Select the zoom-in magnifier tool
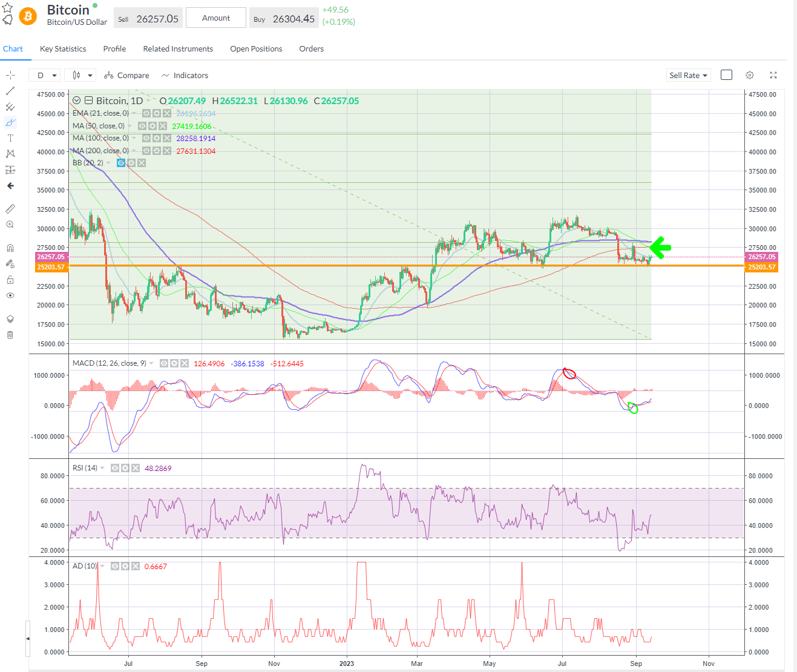 [x=10, y=225]
